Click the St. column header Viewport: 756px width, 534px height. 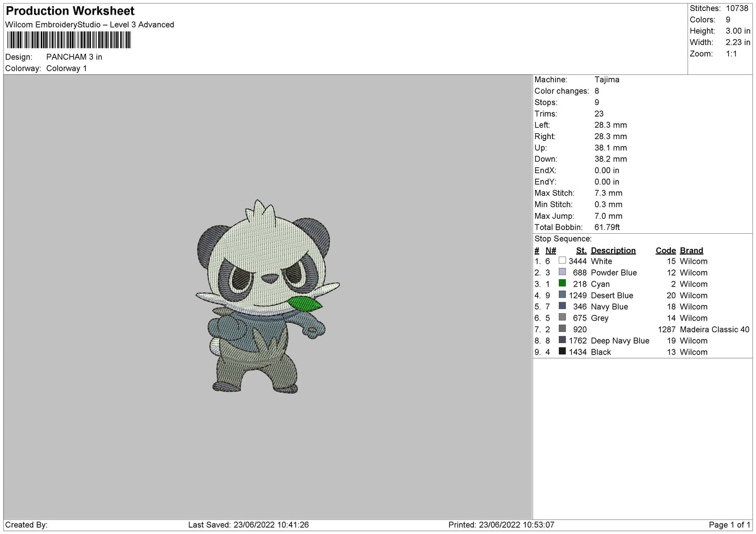pyautogui.click(x=581, y=251)
